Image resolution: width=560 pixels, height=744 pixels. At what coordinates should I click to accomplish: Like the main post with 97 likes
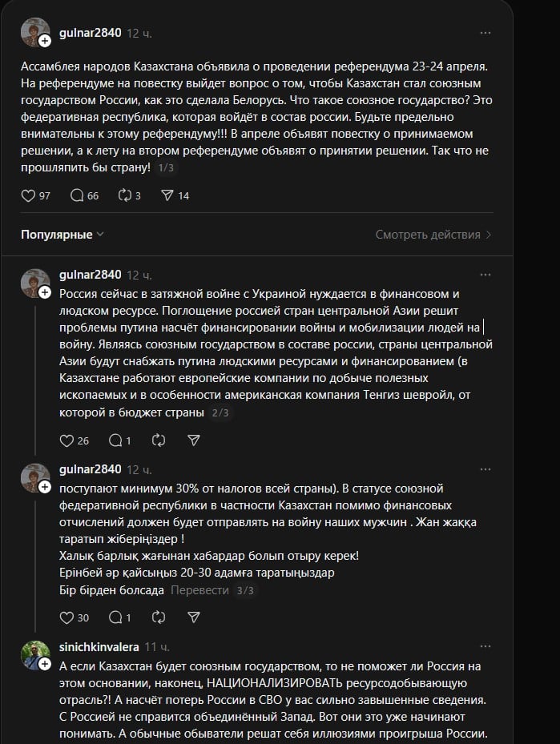(x=28, y=195)
